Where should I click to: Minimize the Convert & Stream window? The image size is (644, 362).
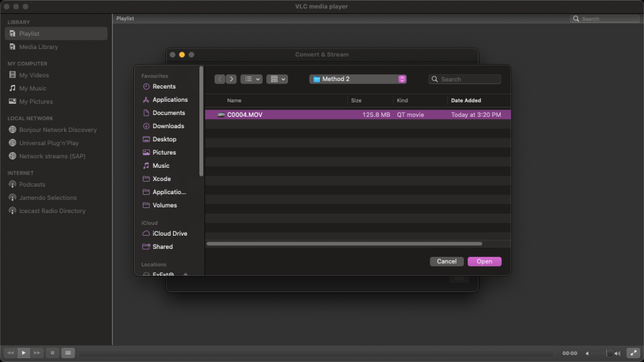[182, 55]
